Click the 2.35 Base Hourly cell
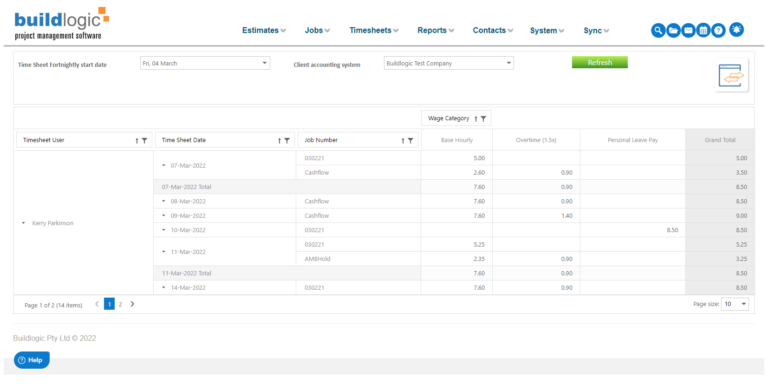Image resolution: width=768 pixels, height=384 pixels. point(456,259)
